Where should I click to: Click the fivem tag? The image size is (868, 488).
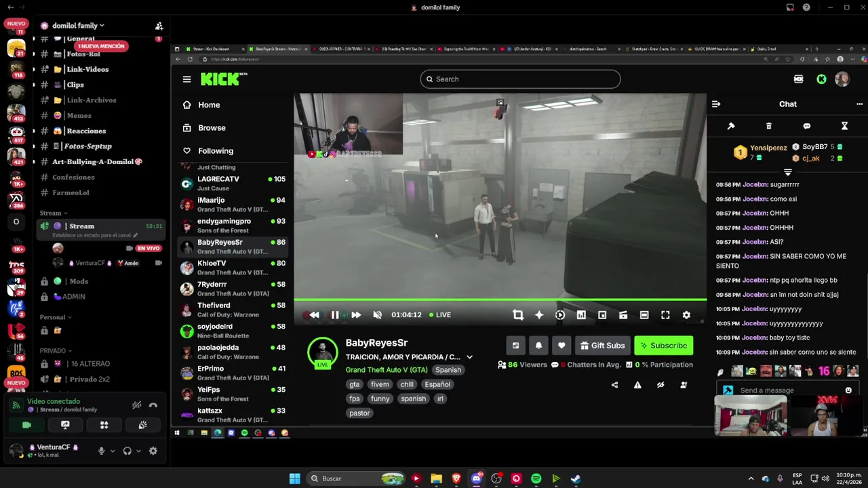380,384
